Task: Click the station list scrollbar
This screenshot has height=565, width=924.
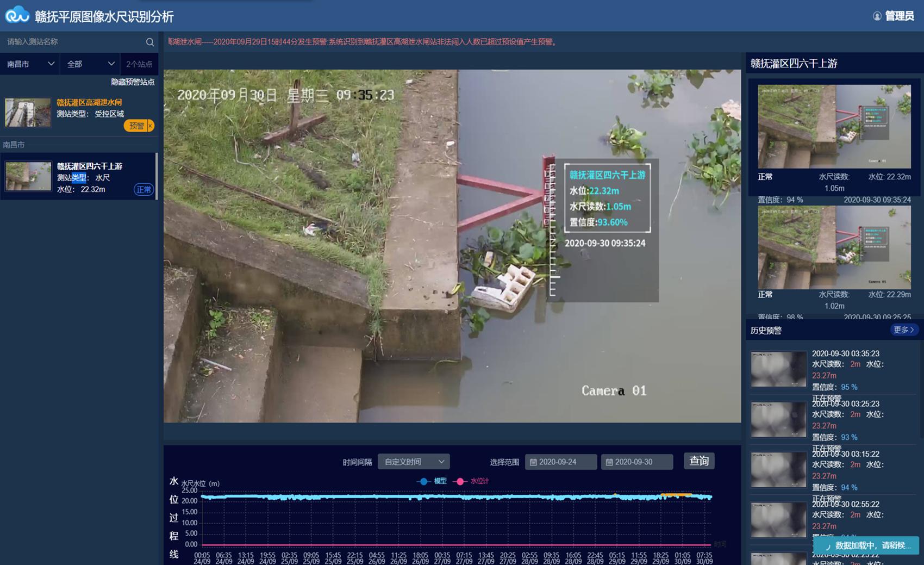Action: (x=157, y=176)
